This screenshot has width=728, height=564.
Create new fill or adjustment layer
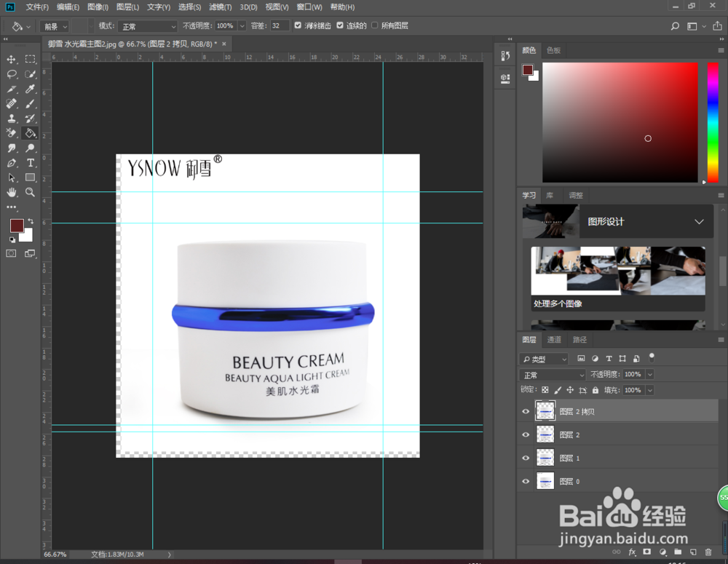click(662, 552)
